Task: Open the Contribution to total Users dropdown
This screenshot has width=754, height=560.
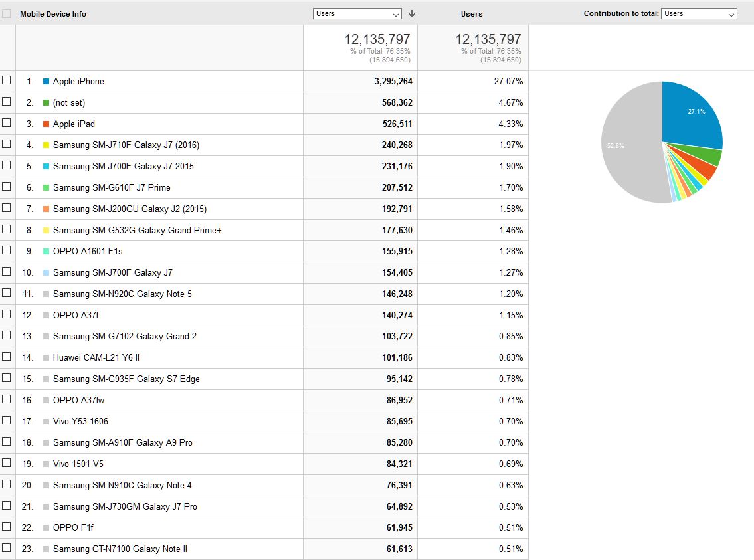Action: click(x=699, y=13)
